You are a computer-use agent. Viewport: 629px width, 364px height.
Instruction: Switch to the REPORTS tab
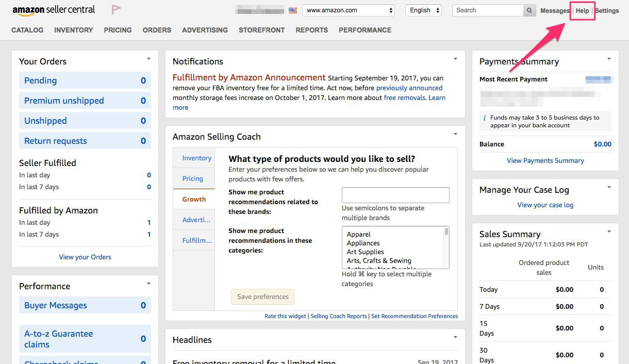pyautogui.click(x=311, y=30)
